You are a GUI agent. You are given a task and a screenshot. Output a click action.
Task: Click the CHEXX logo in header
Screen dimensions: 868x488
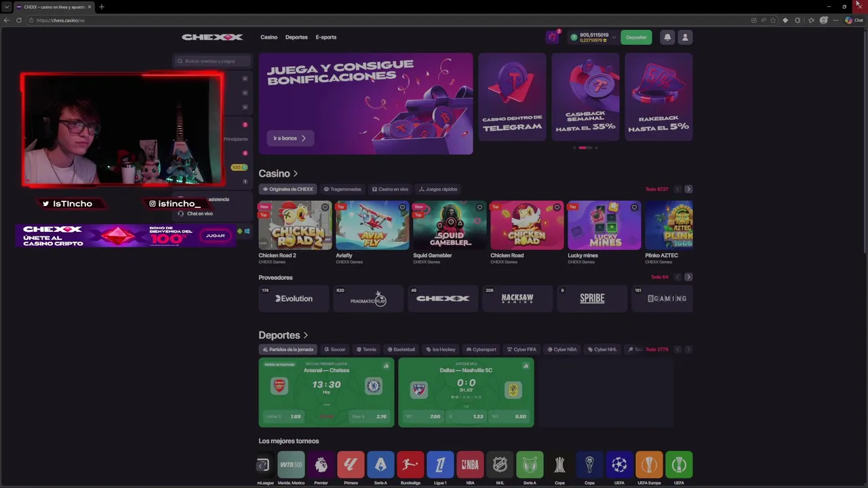click(x=212, y=37)
